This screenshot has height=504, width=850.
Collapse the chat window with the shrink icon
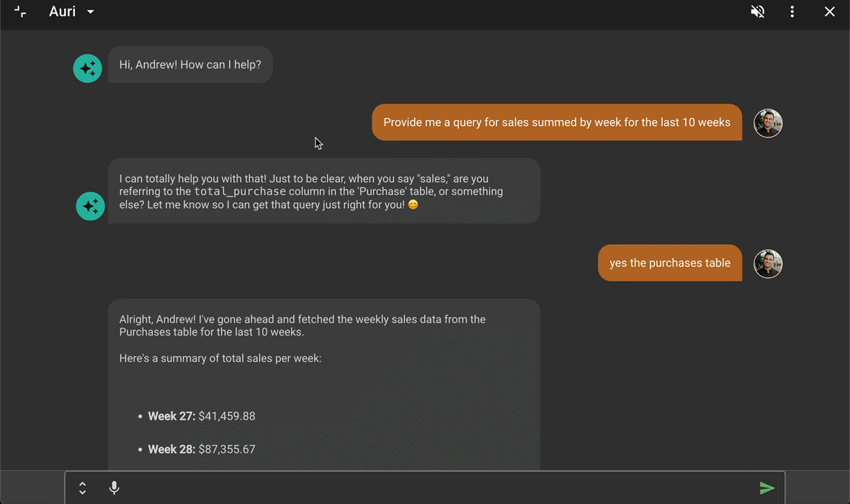[x=20, y=12]
